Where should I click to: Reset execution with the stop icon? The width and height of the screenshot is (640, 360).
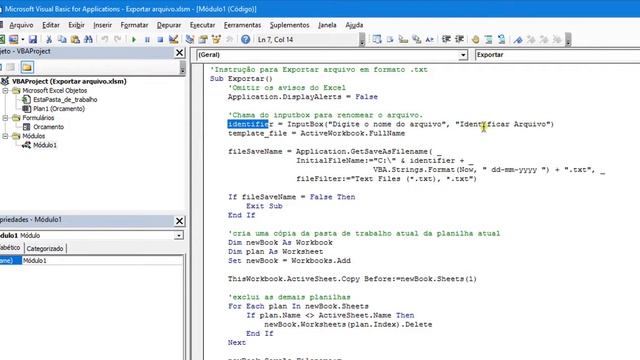click(160, 40)
